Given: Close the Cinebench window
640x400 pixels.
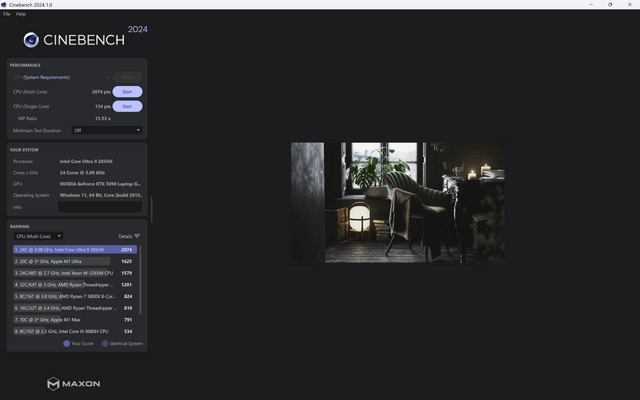Looking at the screenshot, I should pos(629,4).
